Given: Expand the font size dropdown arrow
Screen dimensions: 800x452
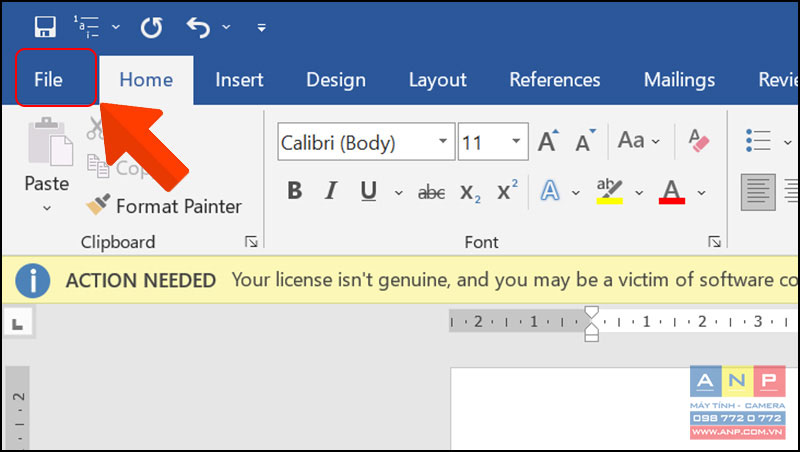Looking at the screenshot, I should tap(516, 141).
